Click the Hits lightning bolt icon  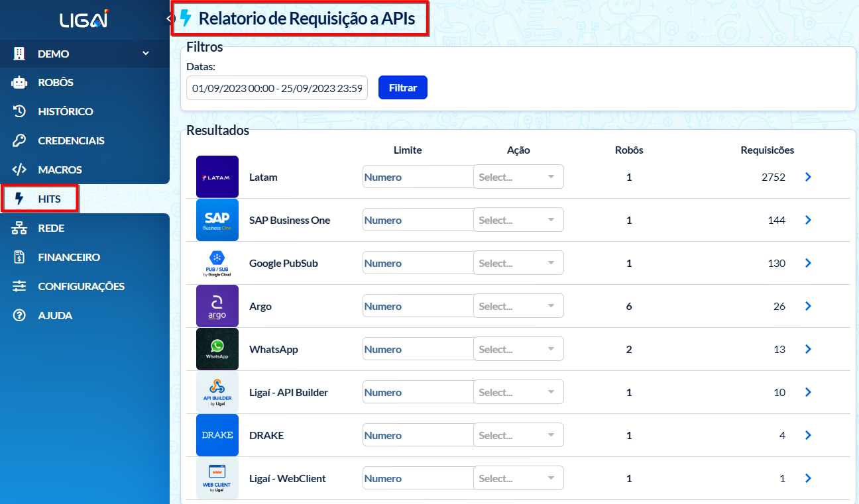click(x=19, y=199)
